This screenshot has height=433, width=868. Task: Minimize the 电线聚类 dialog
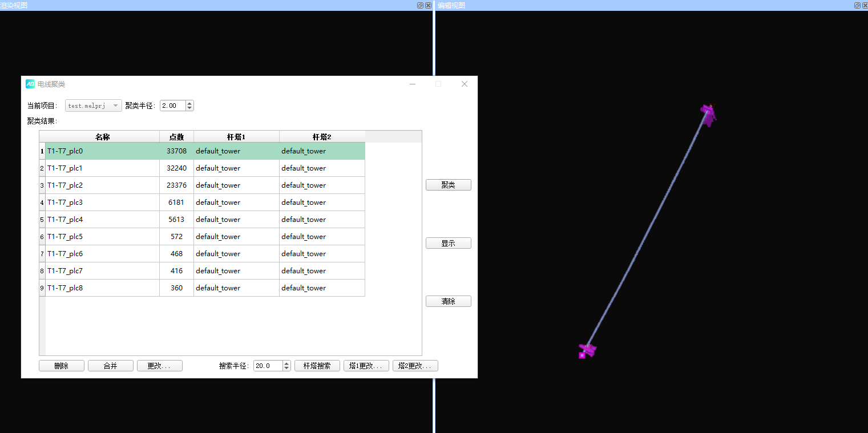coord(413,84)
